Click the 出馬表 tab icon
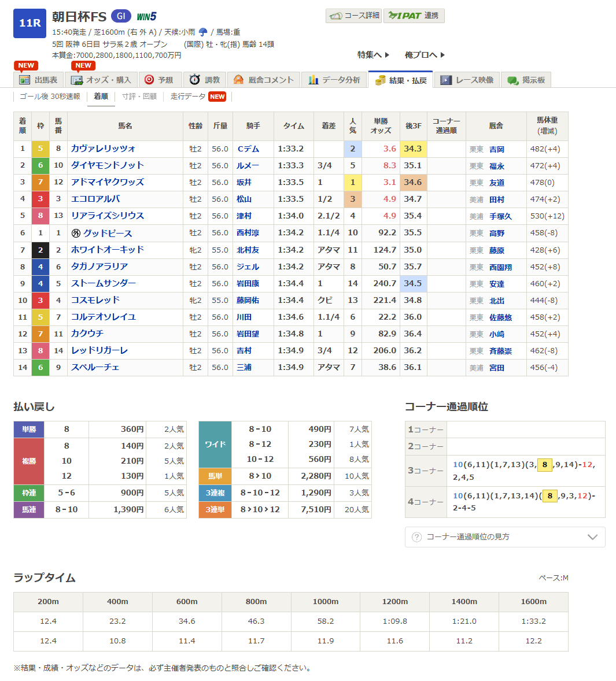This screenshot has width=616, height=681. (x=24, y=80)
